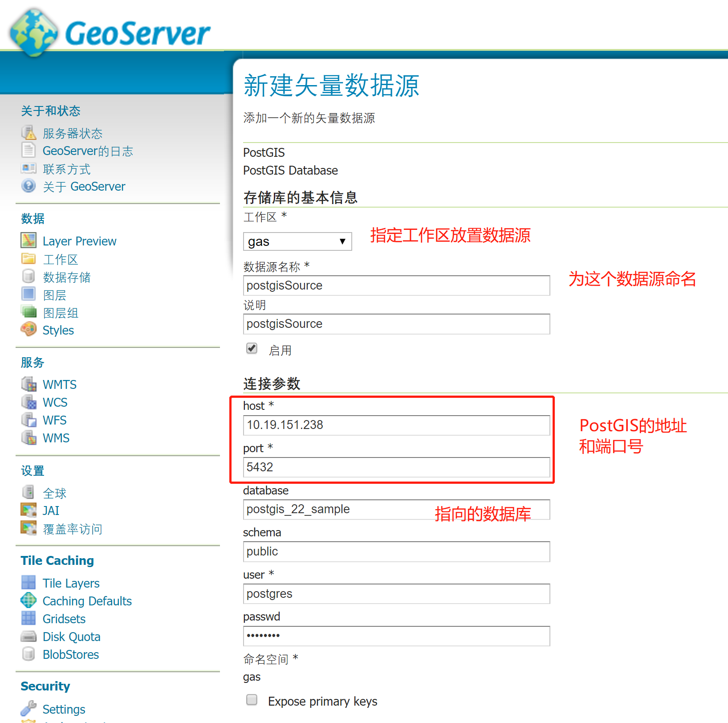Click the workspaces folder icon
728x723 pixels.
click(x=28, y=259)
